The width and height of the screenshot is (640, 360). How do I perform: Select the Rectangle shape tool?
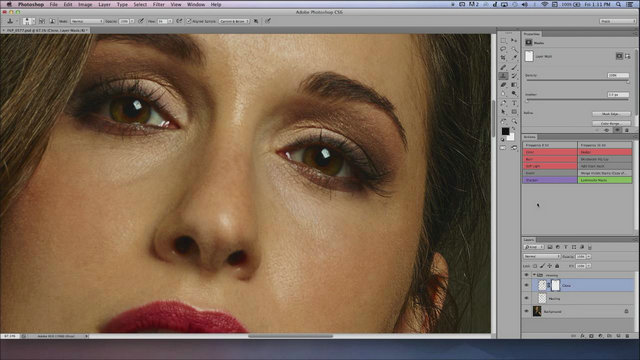(514, 112)
